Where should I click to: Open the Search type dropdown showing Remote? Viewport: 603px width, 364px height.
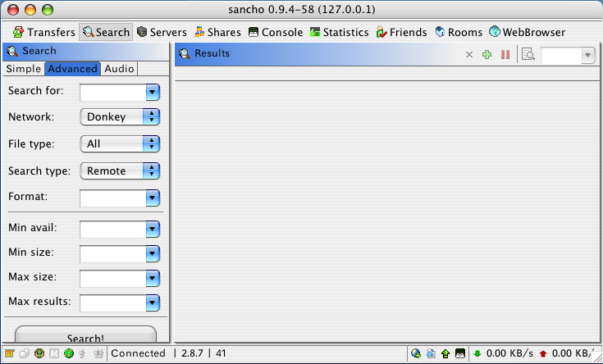120,171
